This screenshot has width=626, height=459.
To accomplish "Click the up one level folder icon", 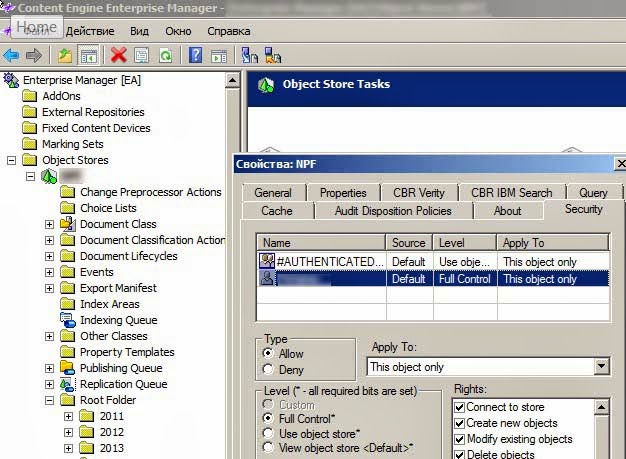I will (x=65, y=55).
